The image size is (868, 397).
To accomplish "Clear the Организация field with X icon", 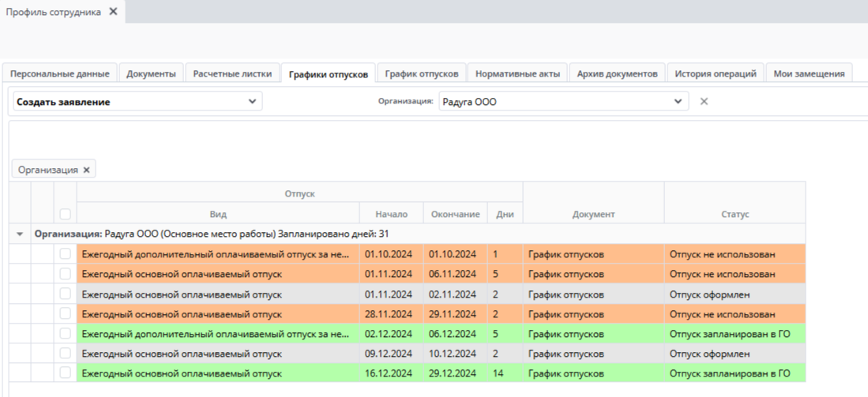I will click(x=705, y=101).
